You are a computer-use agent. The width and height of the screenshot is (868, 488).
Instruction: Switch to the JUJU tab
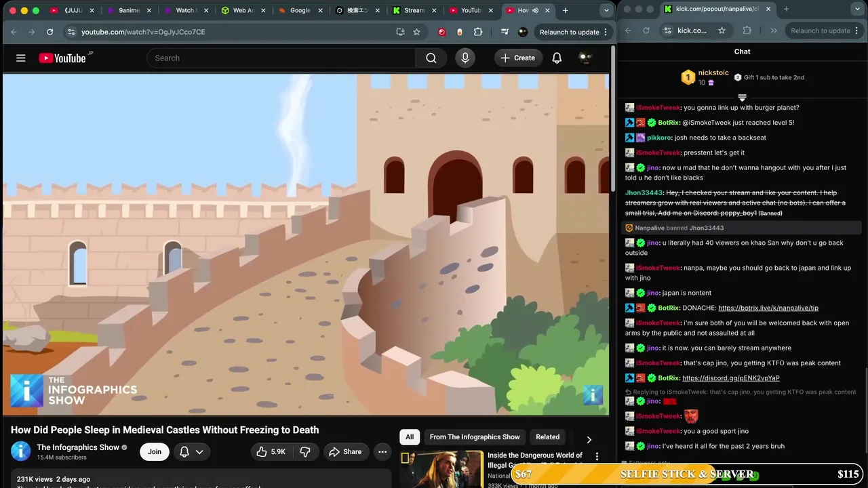[73, 10]
